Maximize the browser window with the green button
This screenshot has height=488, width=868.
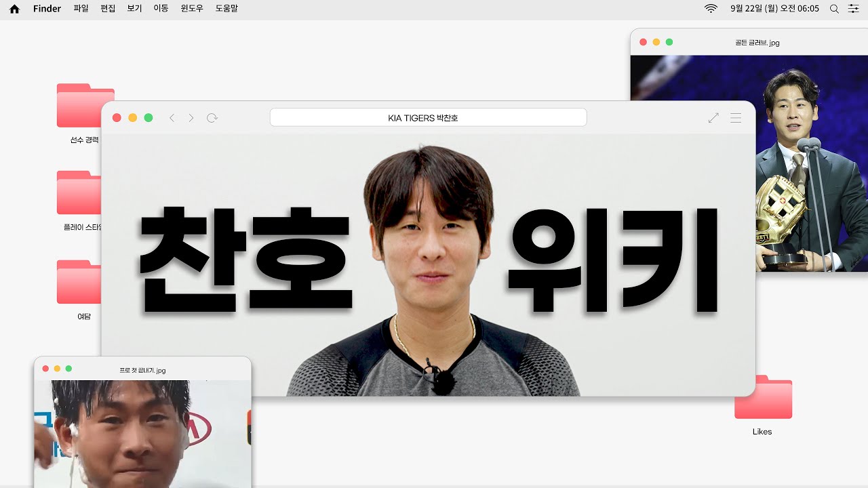click(149, 118)
